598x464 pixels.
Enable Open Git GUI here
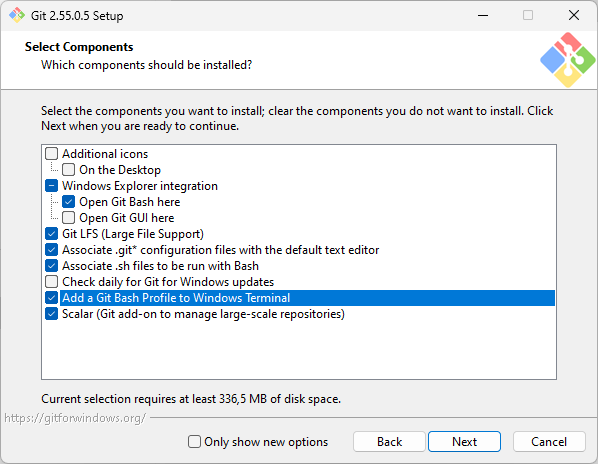[x=68, y=218]
